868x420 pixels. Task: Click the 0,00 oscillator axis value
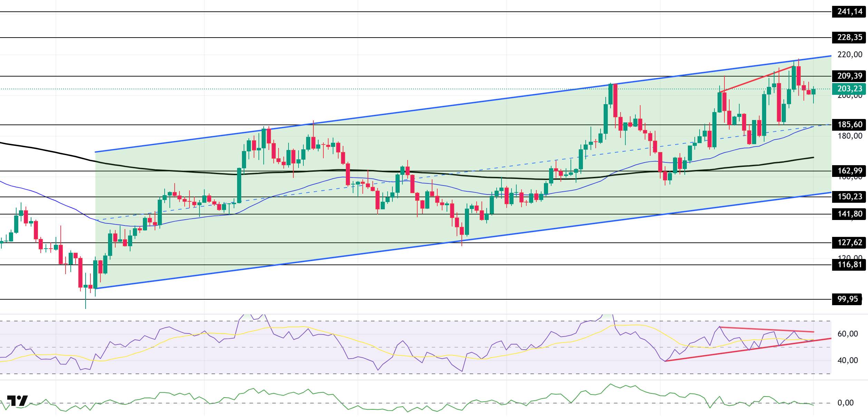pyautogui.click(x=845, y=403)
